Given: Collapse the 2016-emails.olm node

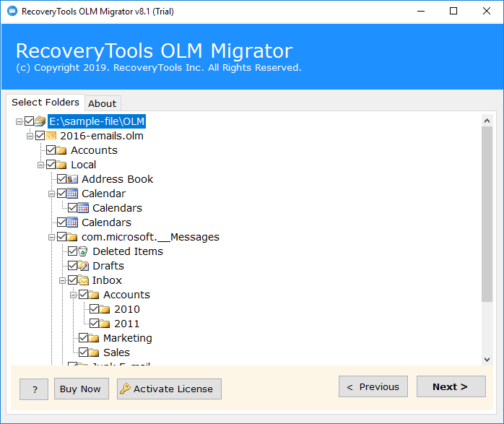Looking at the screenshot, I should [x=30, y=137].
